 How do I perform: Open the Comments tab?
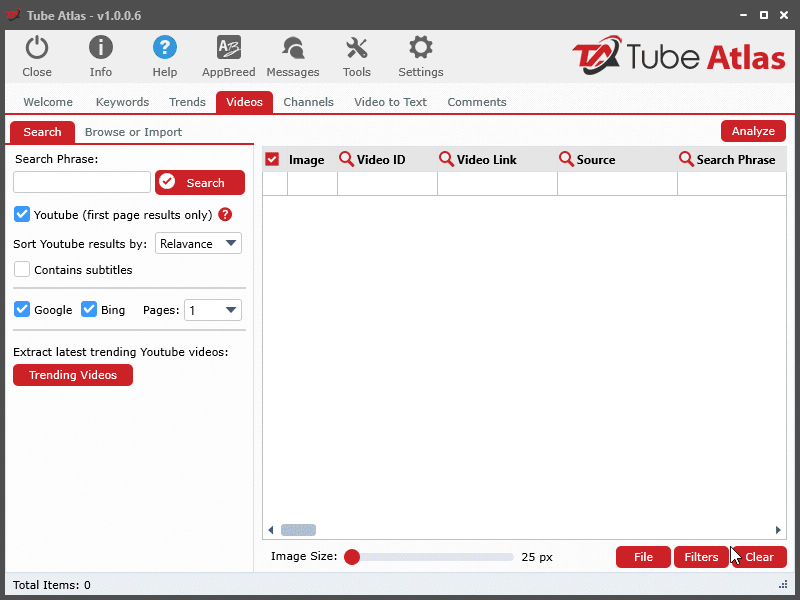pos(477,102)
